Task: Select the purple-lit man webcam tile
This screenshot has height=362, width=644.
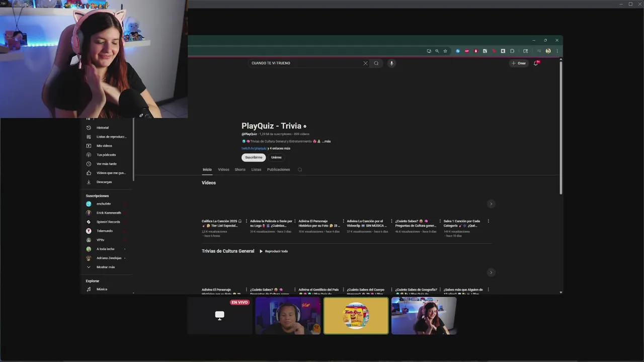Action: [x=288, y=316]
